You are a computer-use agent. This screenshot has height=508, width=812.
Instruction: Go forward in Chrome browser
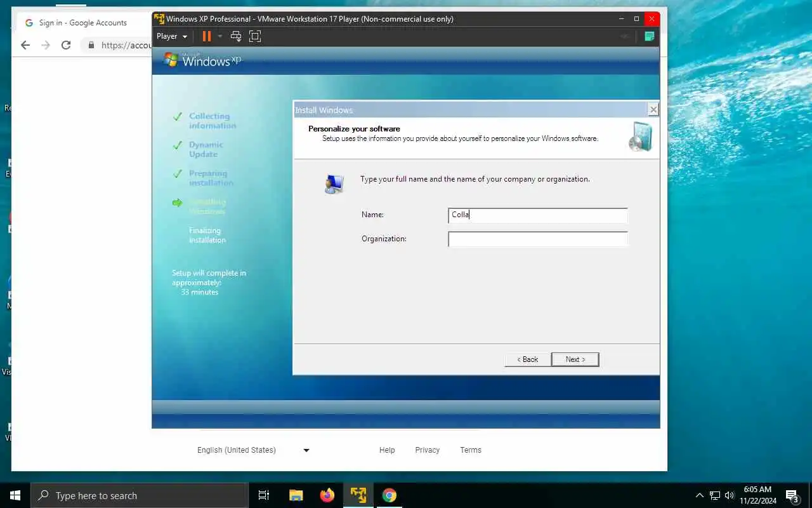(46, 45)
